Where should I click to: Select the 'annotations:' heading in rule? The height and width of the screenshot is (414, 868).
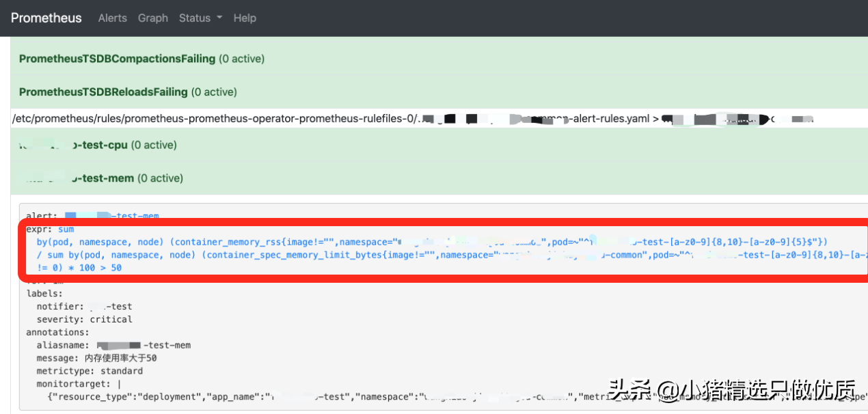pos(58,332)
